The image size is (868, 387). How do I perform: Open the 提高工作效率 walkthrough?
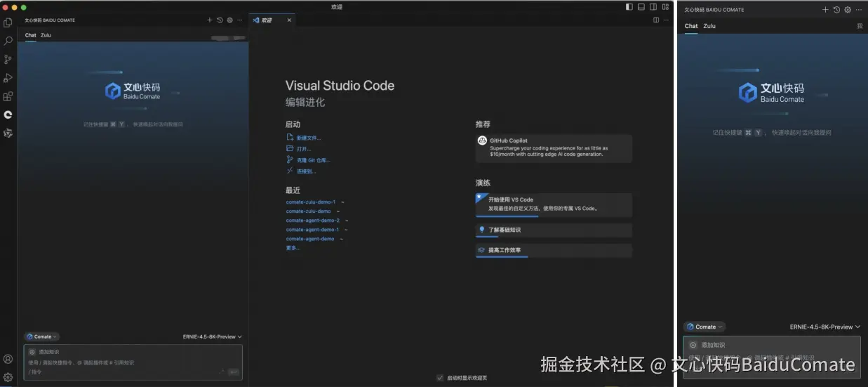(554, 251)
